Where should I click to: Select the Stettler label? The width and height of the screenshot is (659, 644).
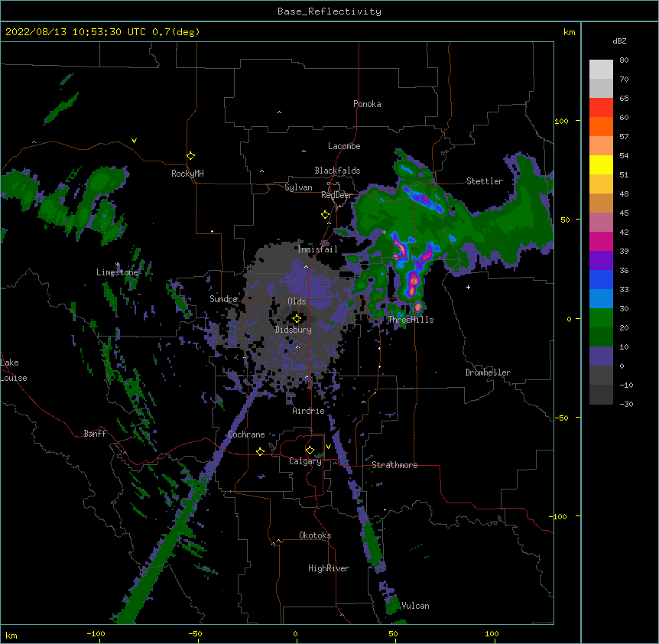[485, 181]
